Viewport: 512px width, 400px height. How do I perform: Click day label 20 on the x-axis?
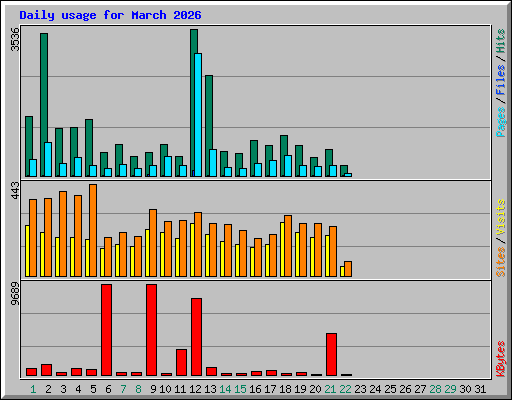315,389
